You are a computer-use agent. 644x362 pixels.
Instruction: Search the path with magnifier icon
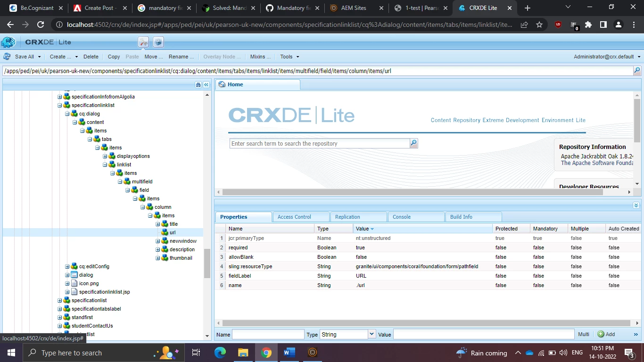[x=637, y=71]
